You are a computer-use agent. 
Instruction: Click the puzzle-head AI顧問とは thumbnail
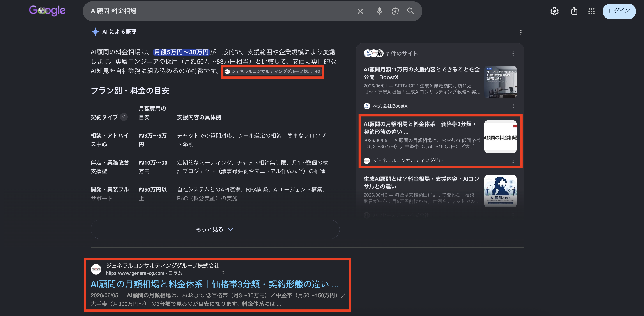point(500,191)
